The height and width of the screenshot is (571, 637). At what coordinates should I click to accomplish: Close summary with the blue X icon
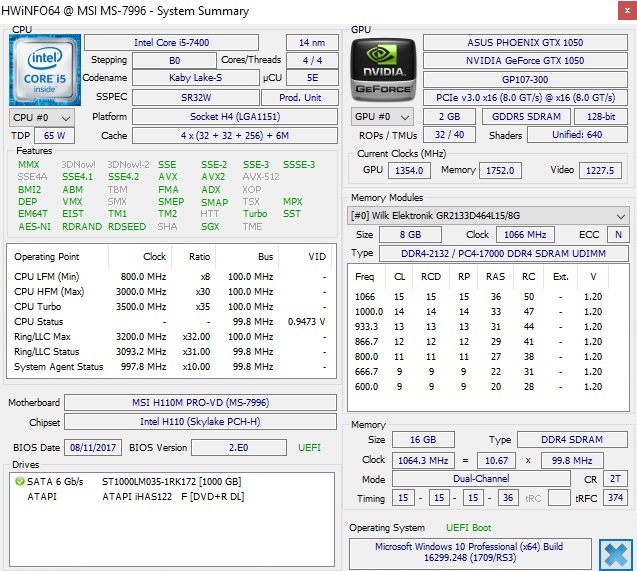(x=615, y=554)
